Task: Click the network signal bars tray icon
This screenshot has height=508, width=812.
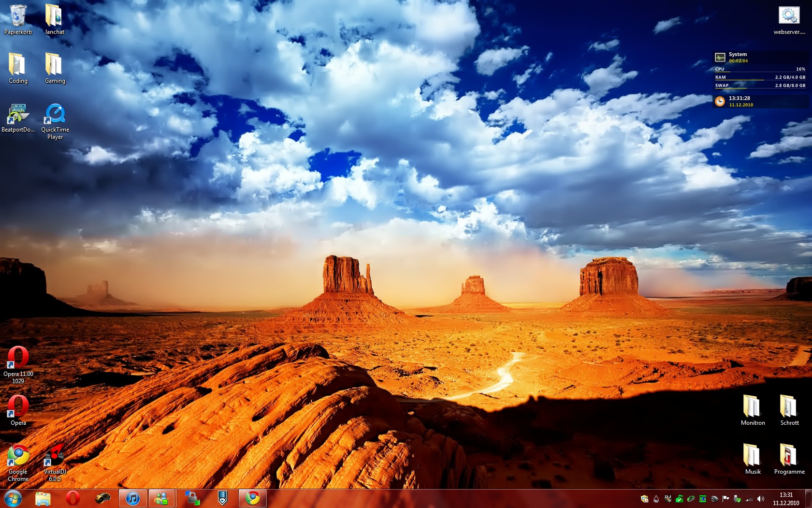Action: point(749,499)
